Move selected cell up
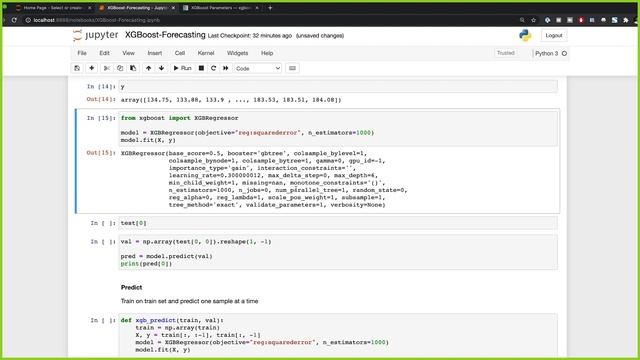Viewport: 640px width, 360px height. (x=149, y=68)
